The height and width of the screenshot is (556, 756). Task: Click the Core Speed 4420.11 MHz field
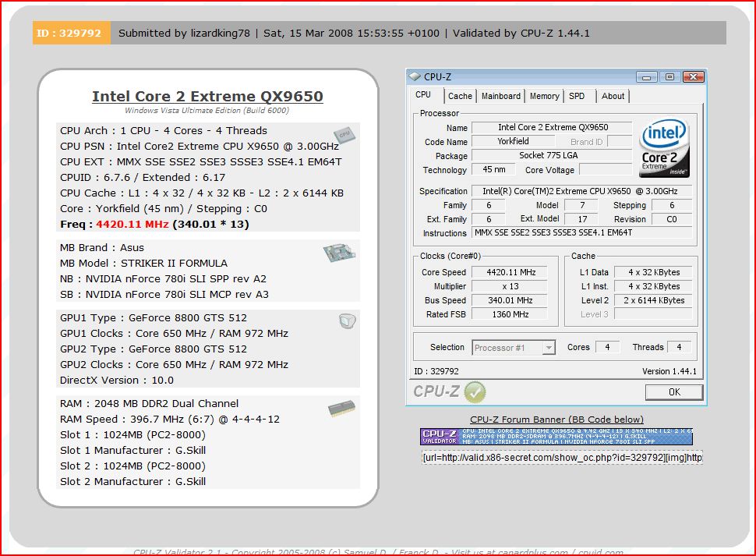pos(510,272)
